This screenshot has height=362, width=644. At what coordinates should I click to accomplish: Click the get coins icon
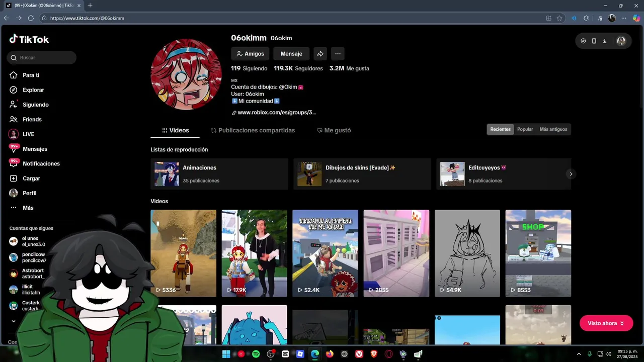pyautogui.click(x=583, y=41)
